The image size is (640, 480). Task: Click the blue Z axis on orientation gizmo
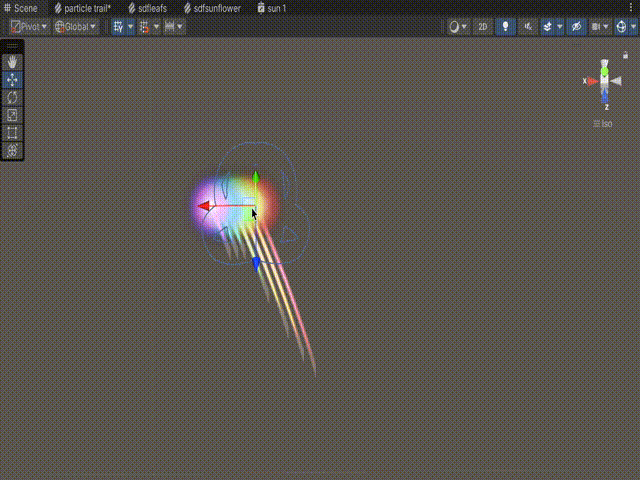click(605, 96)
